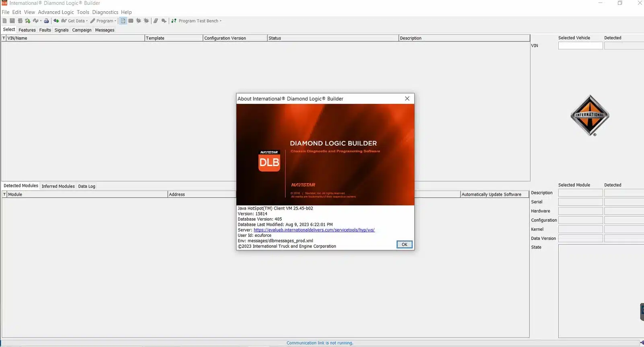Click the International diamond logo
644x347 pixels.
coord(590,116)
